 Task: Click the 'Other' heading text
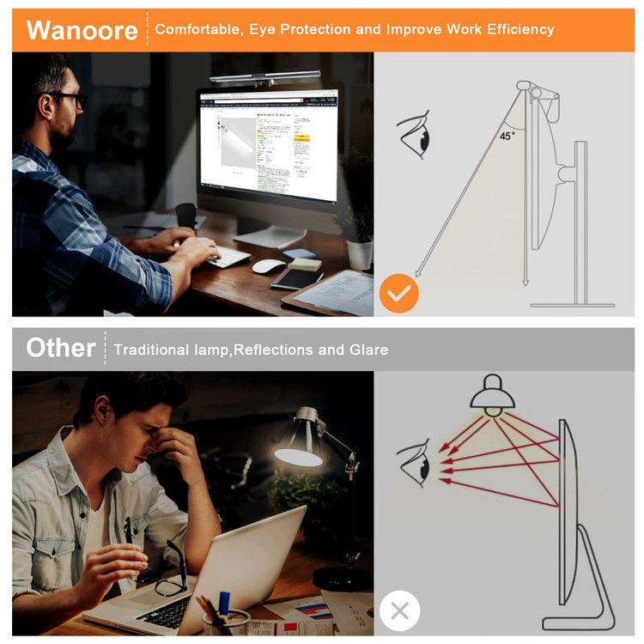[61, 348]
